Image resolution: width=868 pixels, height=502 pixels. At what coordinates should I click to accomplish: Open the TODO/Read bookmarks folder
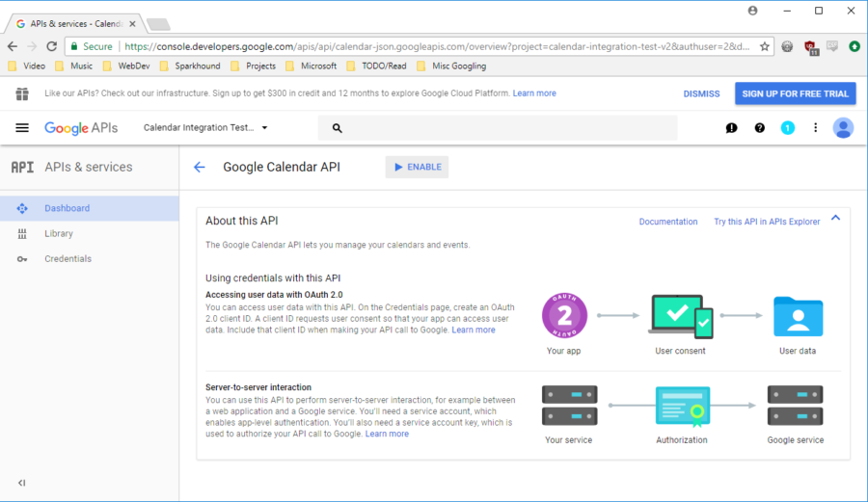coord(376,66)
